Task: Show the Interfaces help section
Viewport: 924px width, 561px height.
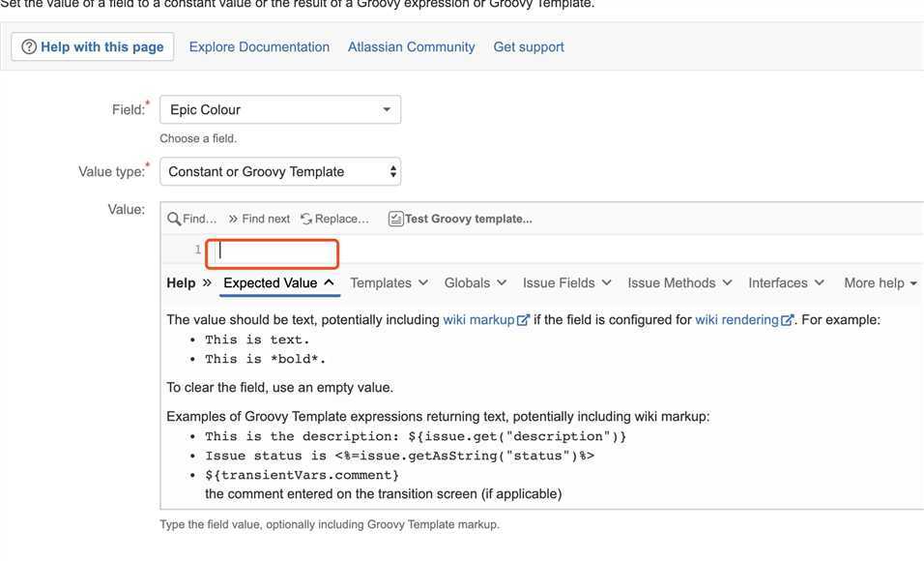Action: (x=786, y=283)
